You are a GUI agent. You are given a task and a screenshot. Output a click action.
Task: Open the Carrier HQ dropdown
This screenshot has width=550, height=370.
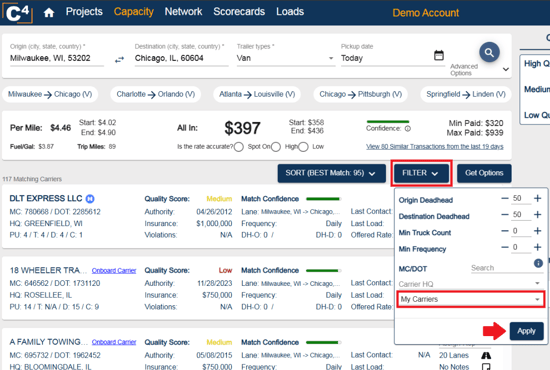(470, 284)
